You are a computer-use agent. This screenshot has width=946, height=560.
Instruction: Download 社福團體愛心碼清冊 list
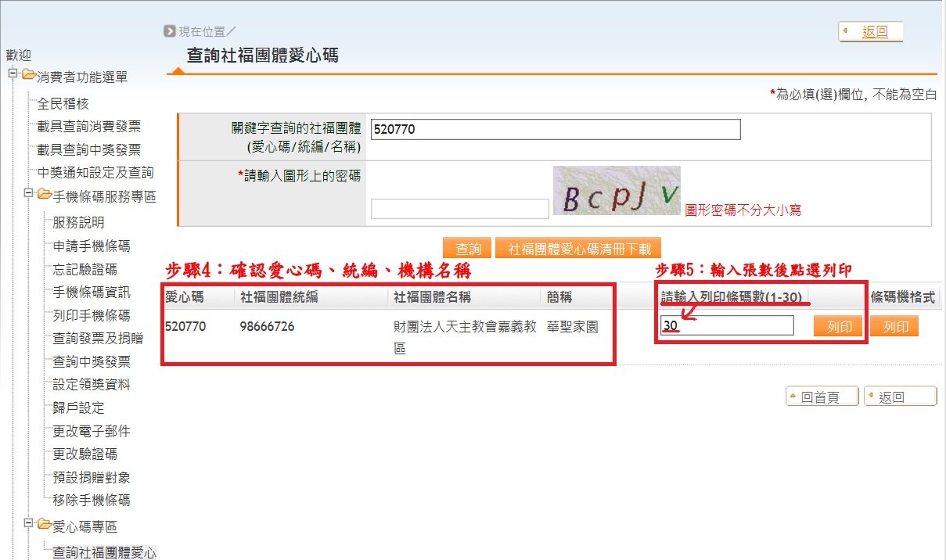pos(578,249)
